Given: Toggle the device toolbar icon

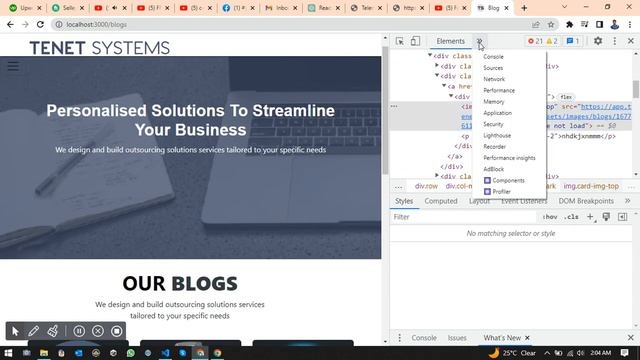Looking at the screenshot, I should [x=415, y=41].
